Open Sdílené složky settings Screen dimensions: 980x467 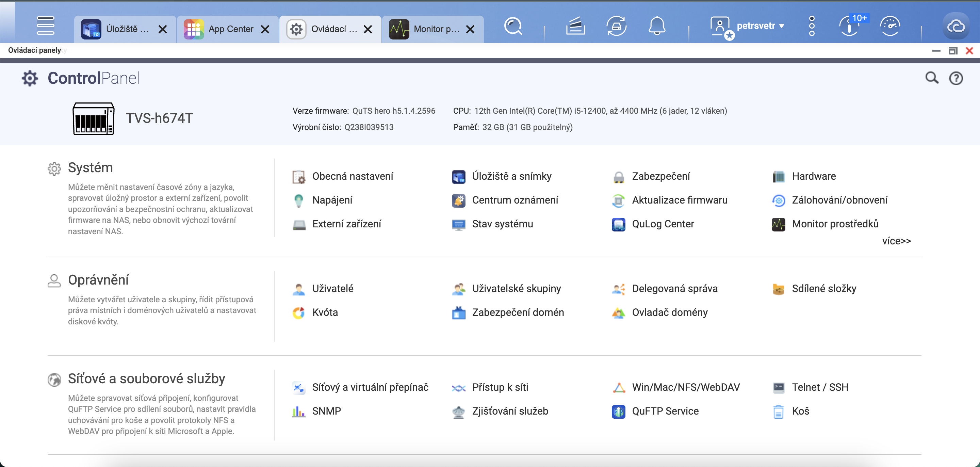824,289
